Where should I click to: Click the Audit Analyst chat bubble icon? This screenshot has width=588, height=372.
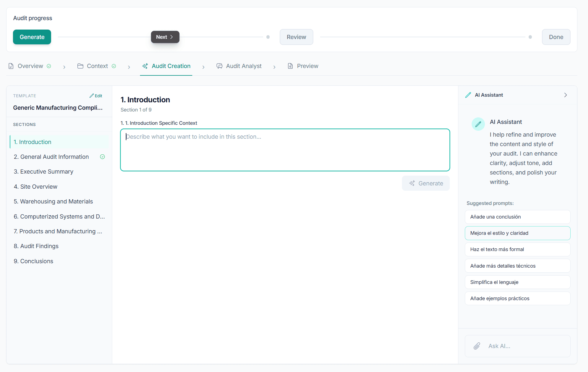[219, 66]
